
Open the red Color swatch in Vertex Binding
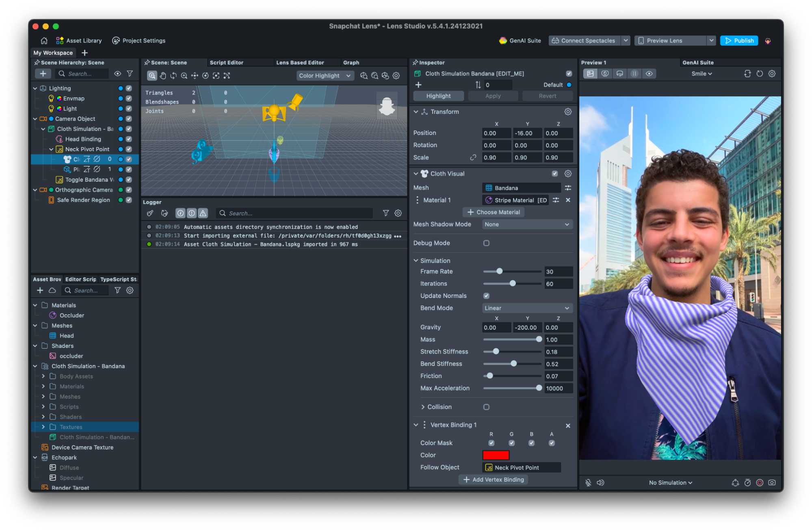pyautogui.click(x=496, y=455)
